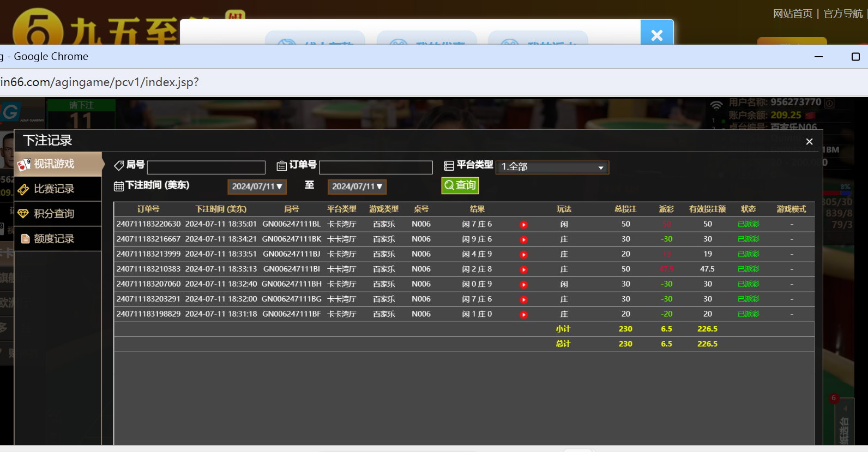This screenshot has height=452, width=868.
Task: Click red replay icon for order 240711183216667
Action: (x=523, y=240)
